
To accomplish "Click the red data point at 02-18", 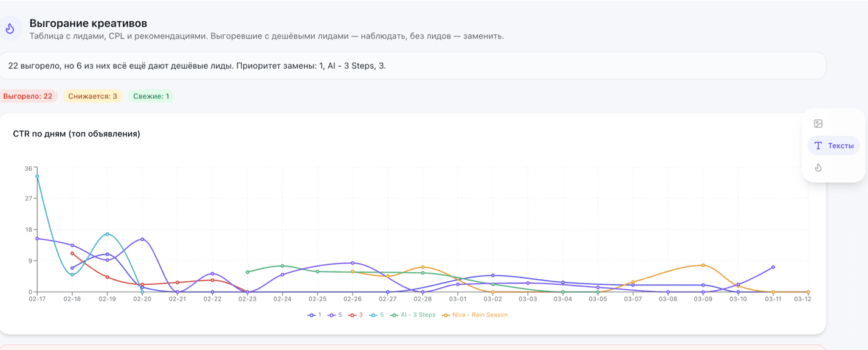I will (72, 253).
